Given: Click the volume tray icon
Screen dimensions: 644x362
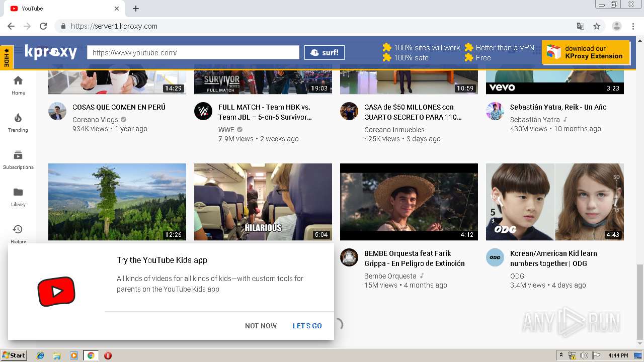Looking at the screenshot, I should [584, 355].
